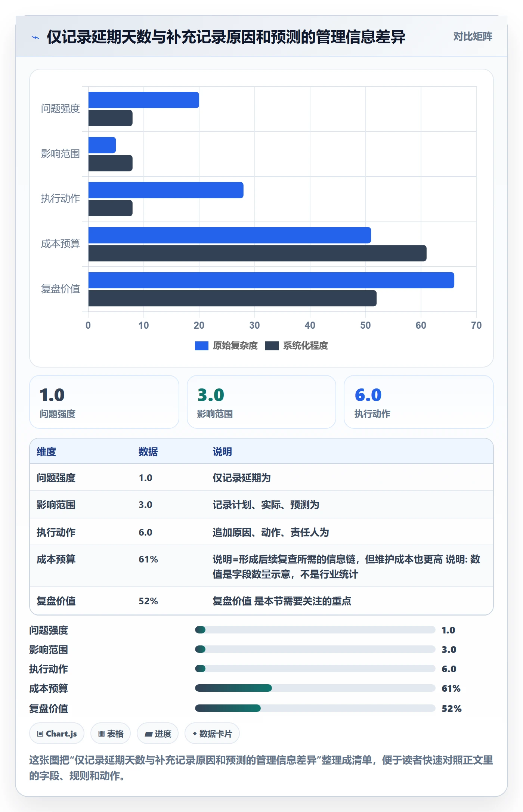Select the blue 复盘价值 chart bar
Image resolution: width=523 pixels, height=812 pixels.
coord(271,280)
